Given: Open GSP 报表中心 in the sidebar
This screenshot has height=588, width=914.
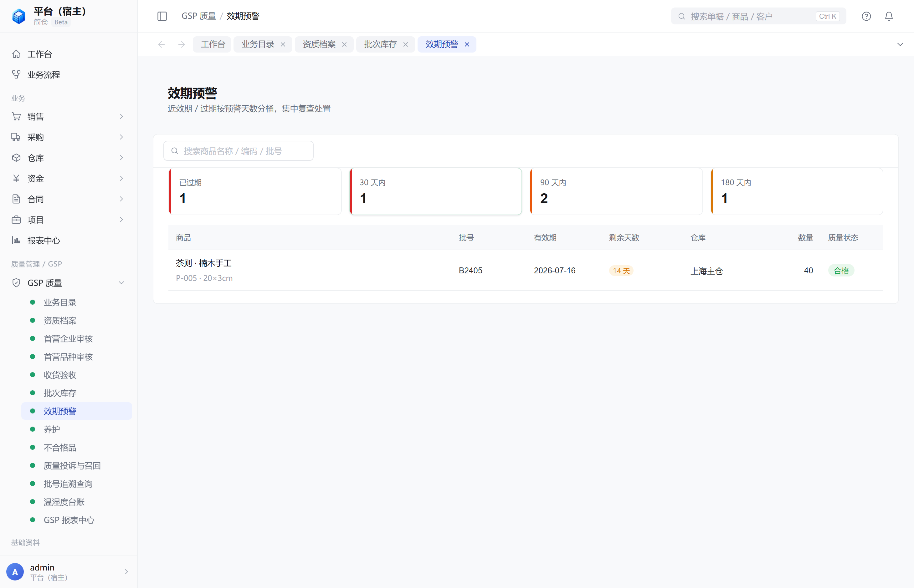Looking at the screenshot, I should 76,520.
